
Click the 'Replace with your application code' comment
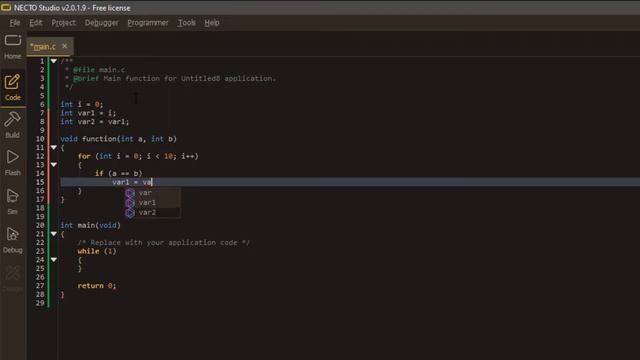click(164, 242)
